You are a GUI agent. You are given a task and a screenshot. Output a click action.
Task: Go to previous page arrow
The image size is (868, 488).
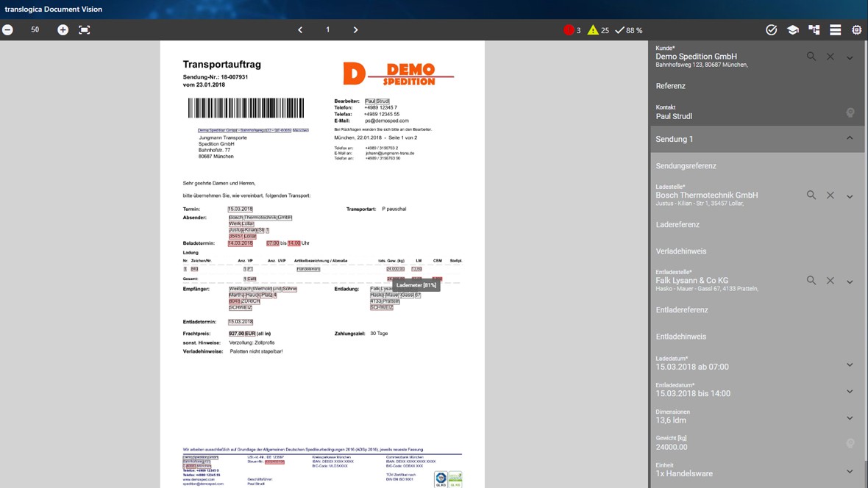tap(300, 30)
